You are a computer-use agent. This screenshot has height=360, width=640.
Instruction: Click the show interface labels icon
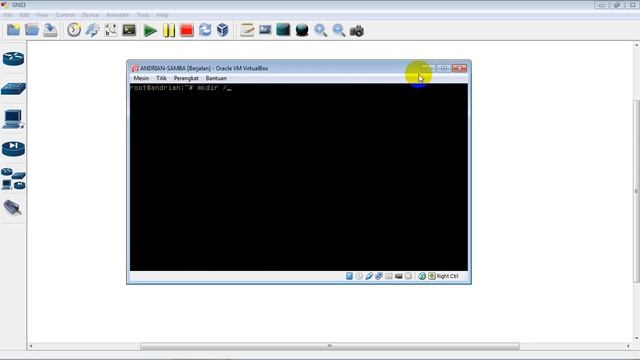(93, 30)
